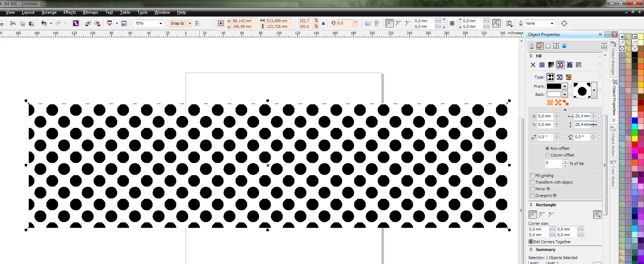Enable Overprint fill checkbox
Image resolution: width=644 pixels, height=264 pixels.
pyautogui.click(x=532, y=196)
